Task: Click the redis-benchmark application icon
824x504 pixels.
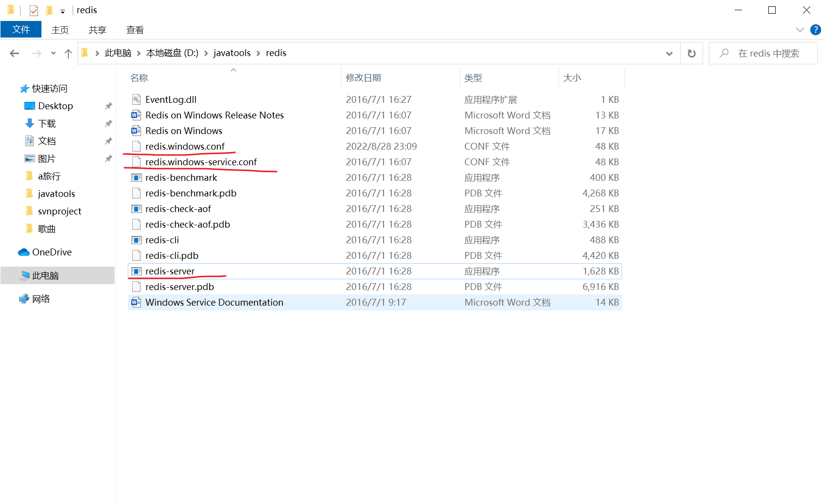Action: [x=136, y=177]
